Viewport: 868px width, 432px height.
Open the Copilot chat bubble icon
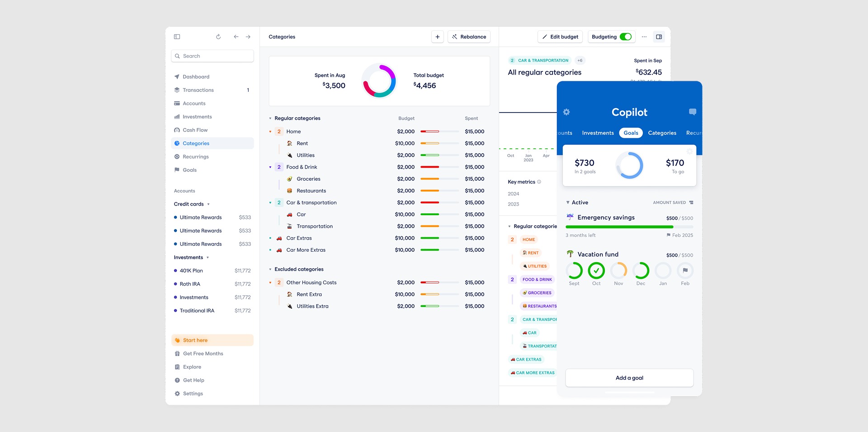(x=692, y=112)
